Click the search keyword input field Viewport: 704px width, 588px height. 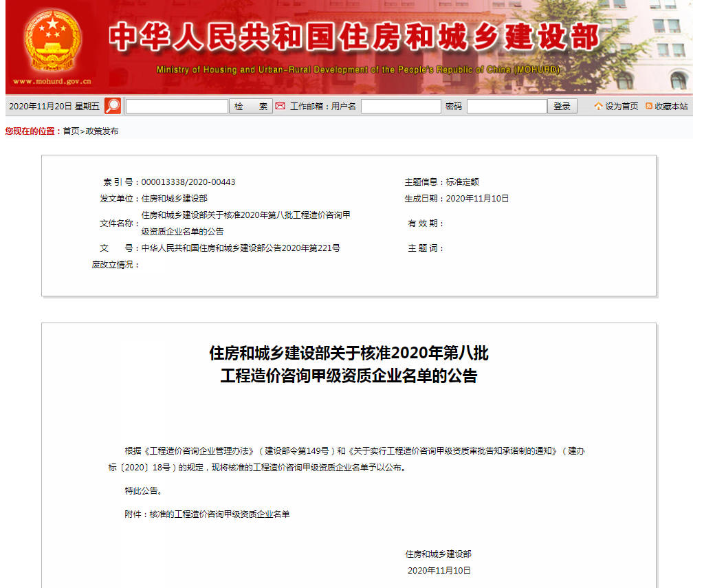click(x=177, y=107)
